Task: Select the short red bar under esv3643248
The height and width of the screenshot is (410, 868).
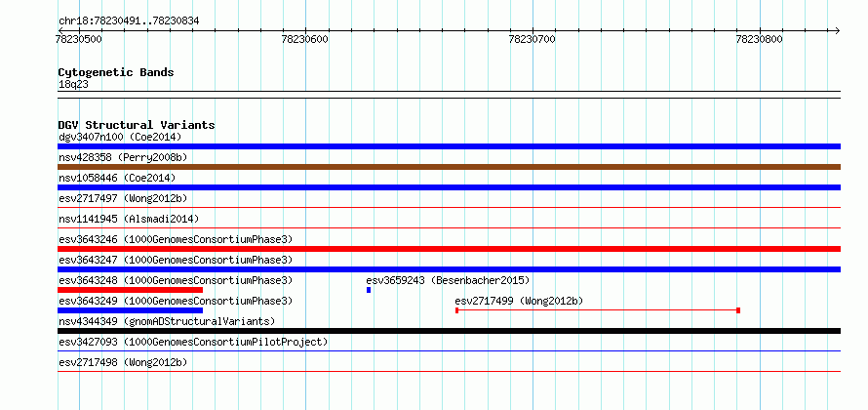Action: [130, 290]
